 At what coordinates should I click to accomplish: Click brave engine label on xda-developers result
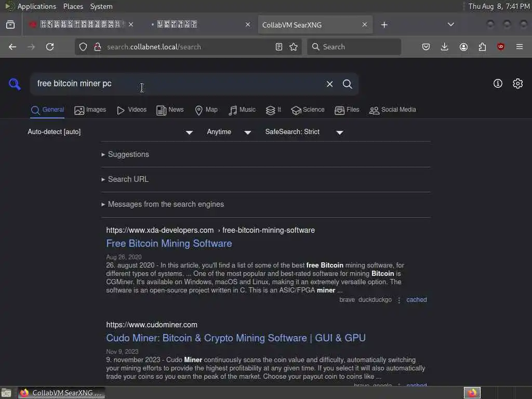point(347,300)
